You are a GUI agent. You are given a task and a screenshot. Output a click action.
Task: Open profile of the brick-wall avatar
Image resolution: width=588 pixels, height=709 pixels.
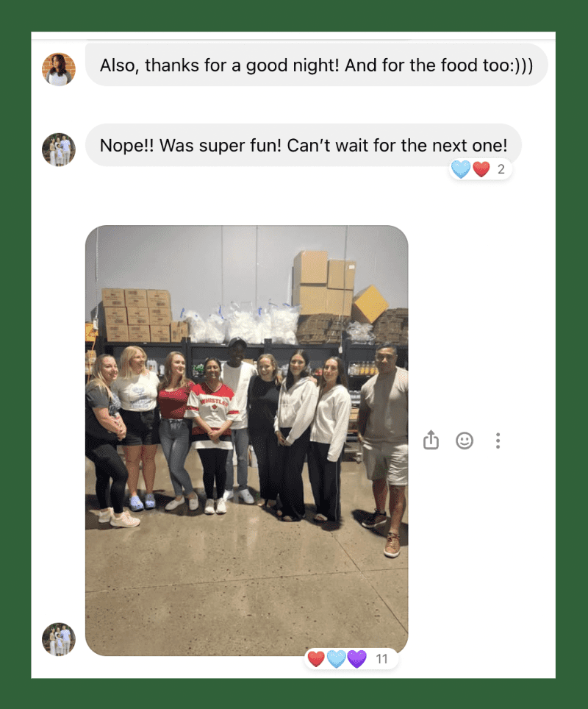coord(59,69)
